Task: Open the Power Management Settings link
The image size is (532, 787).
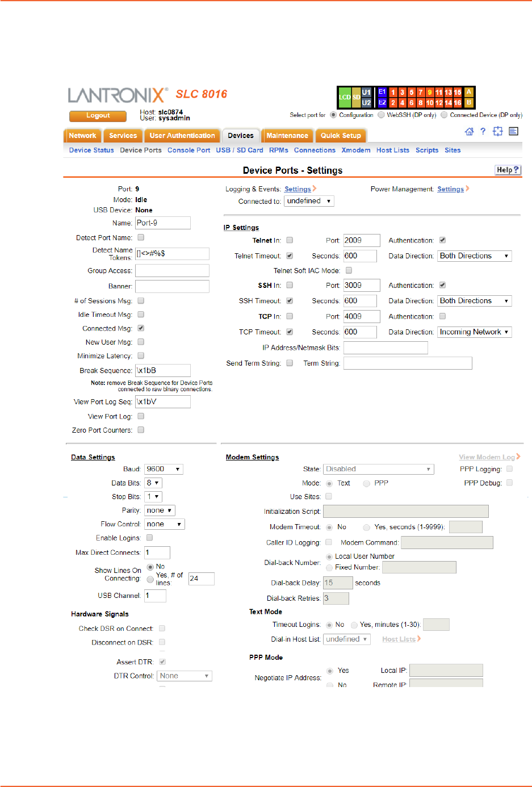Action: [450, 189]
